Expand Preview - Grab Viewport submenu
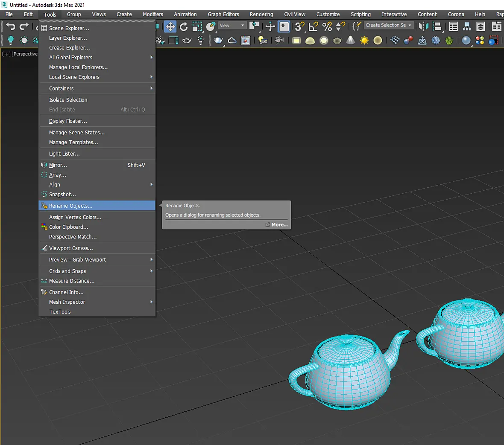 pyautogui.click(x=97, y=260)
